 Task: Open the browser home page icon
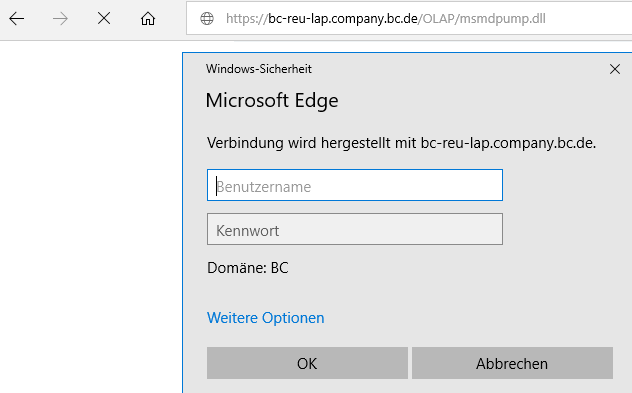148,19
